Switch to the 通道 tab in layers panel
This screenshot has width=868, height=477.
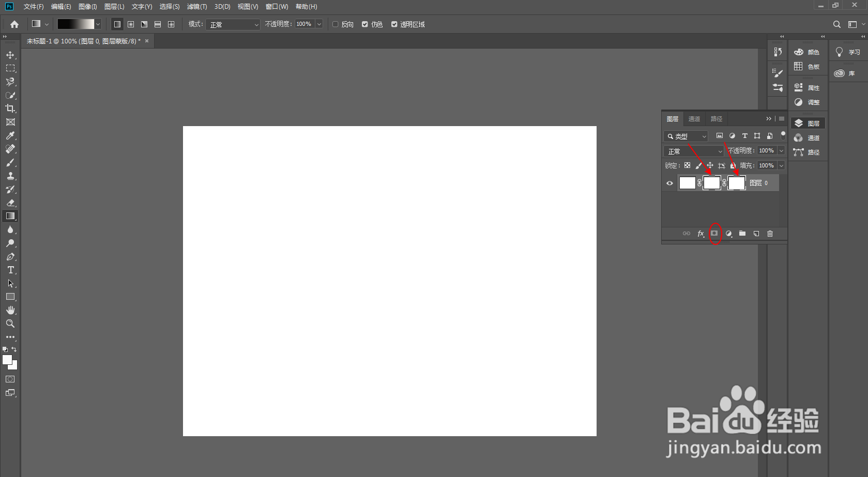click(x=694, y=119)
